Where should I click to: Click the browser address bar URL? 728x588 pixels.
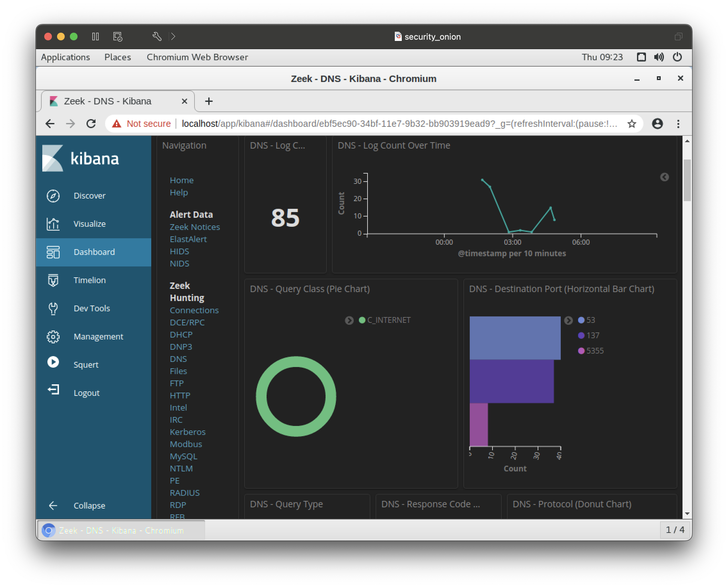[x=399, y=124]
